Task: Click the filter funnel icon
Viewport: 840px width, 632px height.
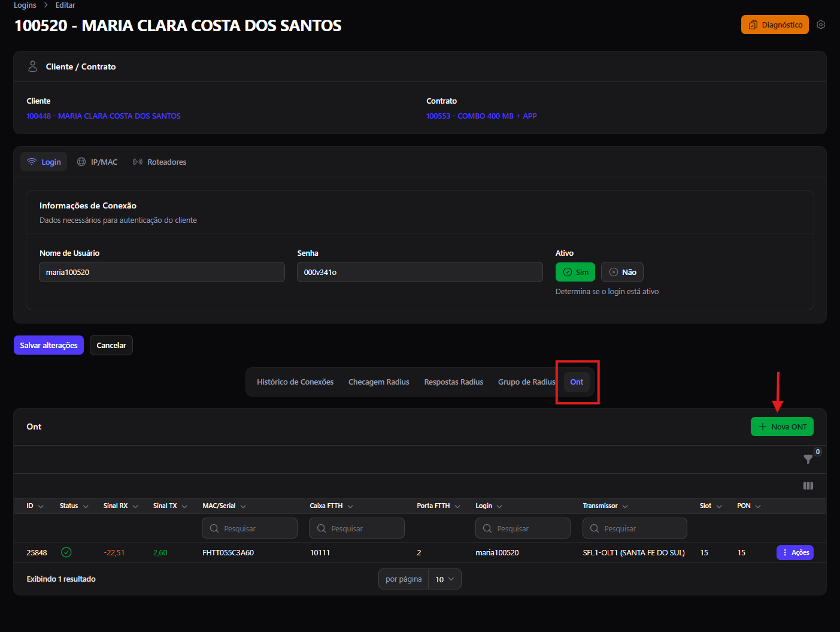Action: pyautogui.click(x=808, y=459)
